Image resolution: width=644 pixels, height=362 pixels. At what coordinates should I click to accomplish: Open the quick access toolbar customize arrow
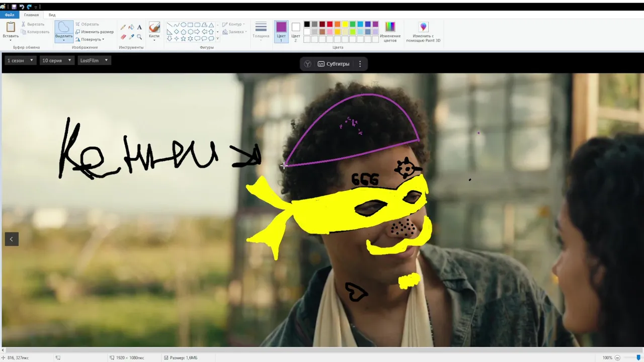pyautogui.click(x=36, y=7)
